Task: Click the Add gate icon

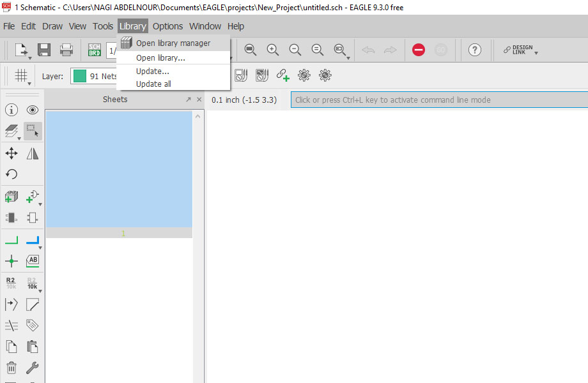Action: pyautogui.click(x=33, y=197)
